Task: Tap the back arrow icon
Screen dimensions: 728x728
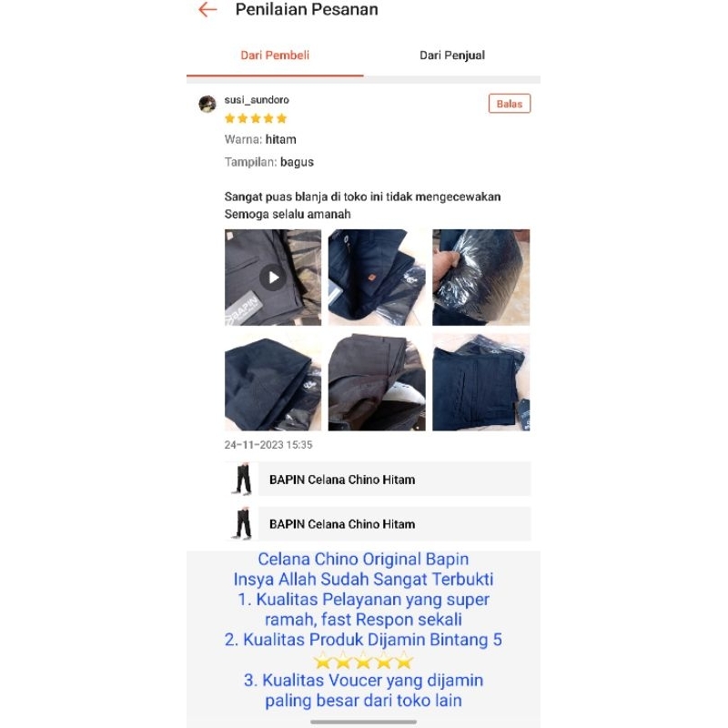Action: pyautogui.click(x=207, y=9)
